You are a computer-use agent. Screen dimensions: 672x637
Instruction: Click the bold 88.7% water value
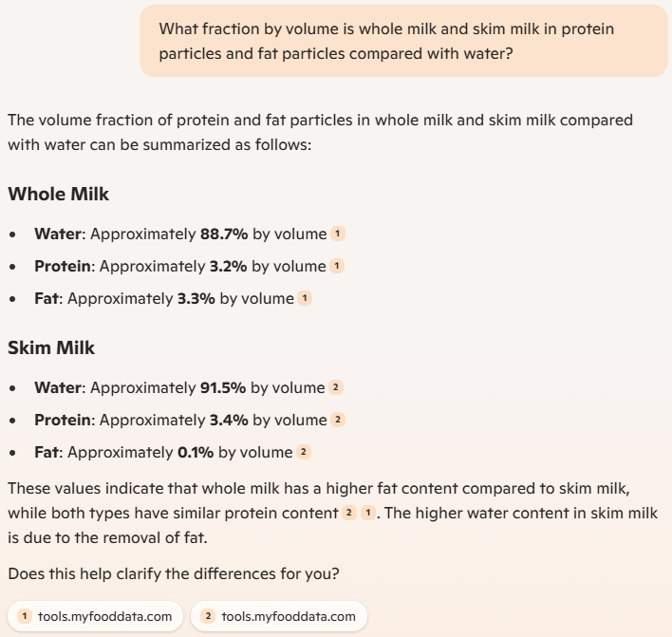(x=224, y=234)
